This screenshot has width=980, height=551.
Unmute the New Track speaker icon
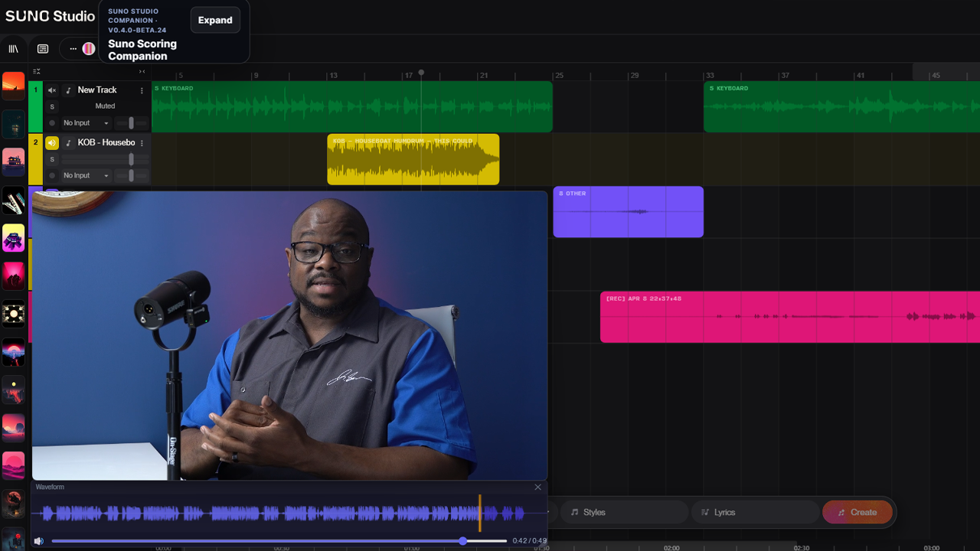pos(52,90)
